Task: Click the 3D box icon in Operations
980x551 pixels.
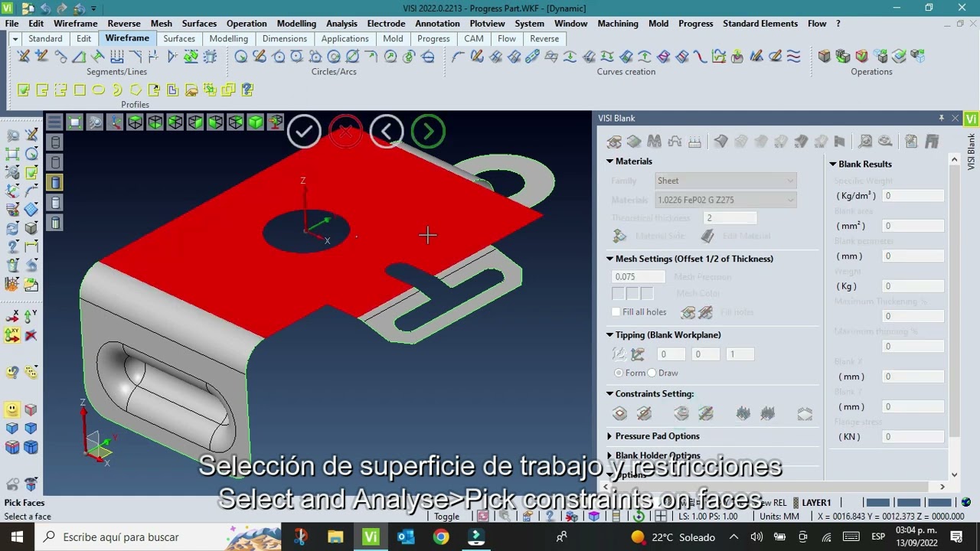Action: point(825,56)
